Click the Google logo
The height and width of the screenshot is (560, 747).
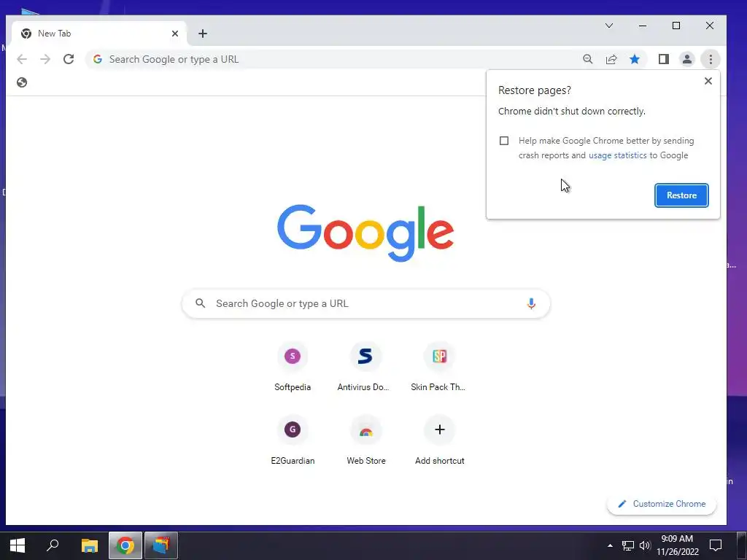pos(365,233)
